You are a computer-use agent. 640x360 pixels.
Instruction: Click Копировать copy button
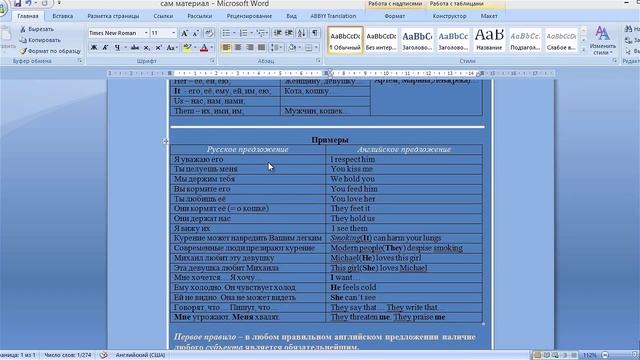click(x=40, y=40)
